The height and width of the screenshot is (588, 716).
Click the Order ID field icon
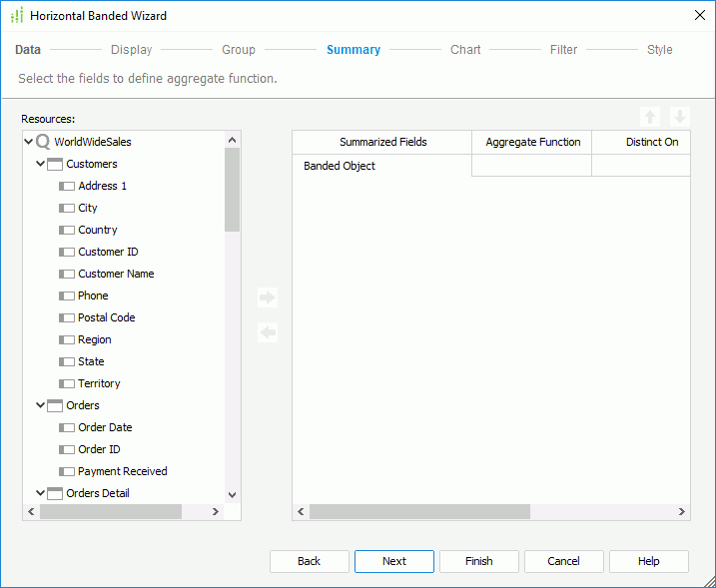(67, 449)
